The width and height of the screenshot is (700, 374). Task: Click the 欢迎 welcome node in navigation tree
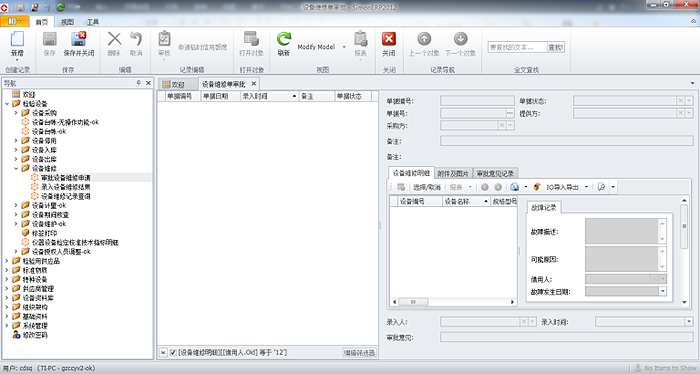pos(29,94)
